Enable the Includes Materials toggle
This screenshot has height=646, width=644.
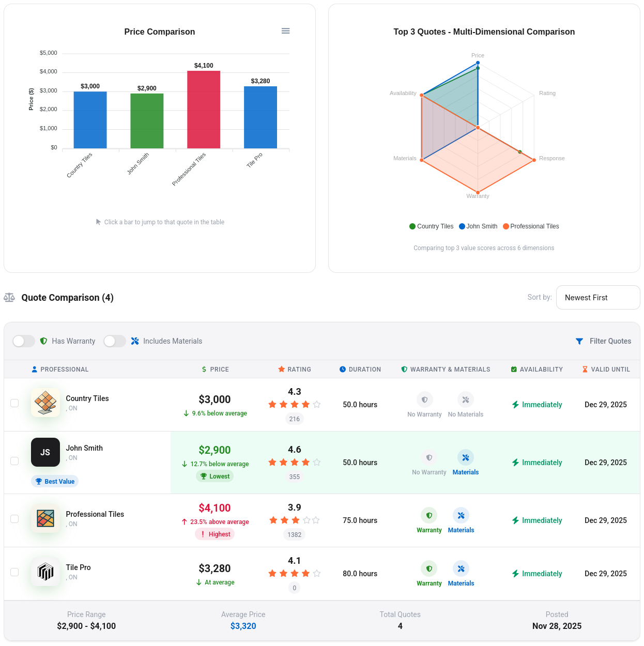[115, 341]
